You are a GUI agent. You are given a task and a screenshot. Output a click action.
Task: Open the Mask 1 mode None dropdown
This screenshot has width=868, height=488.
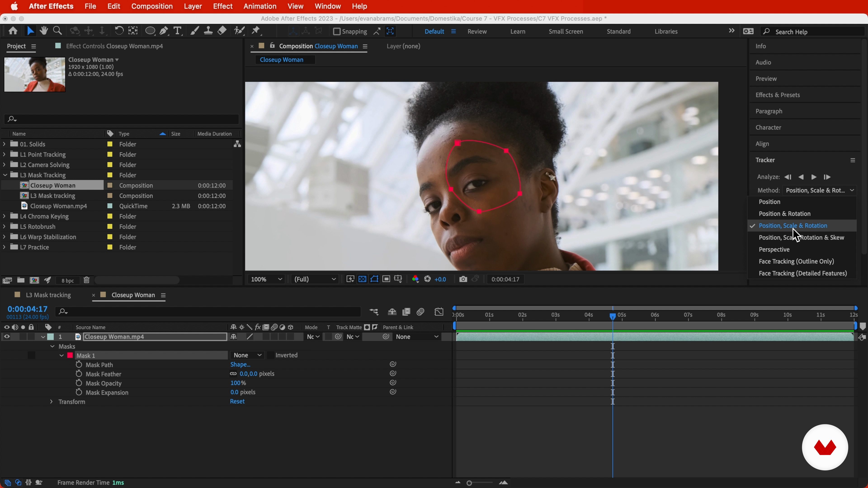[247, 355]
